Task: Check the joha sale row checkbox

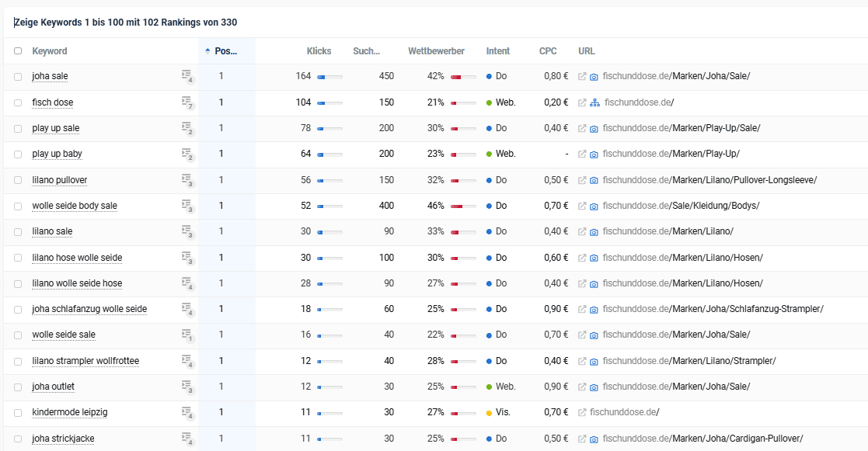Action: [x=18, y=77]
